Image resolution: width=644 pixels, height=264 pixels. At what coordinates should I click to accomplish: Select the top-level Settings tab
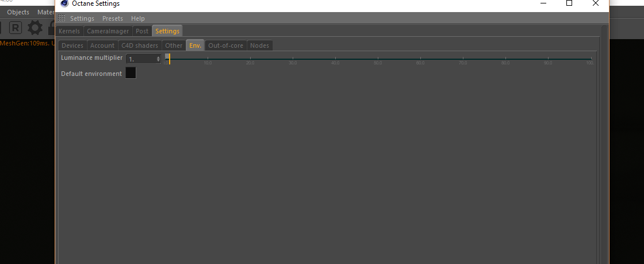pyautogui.click(x=167, y=31)
